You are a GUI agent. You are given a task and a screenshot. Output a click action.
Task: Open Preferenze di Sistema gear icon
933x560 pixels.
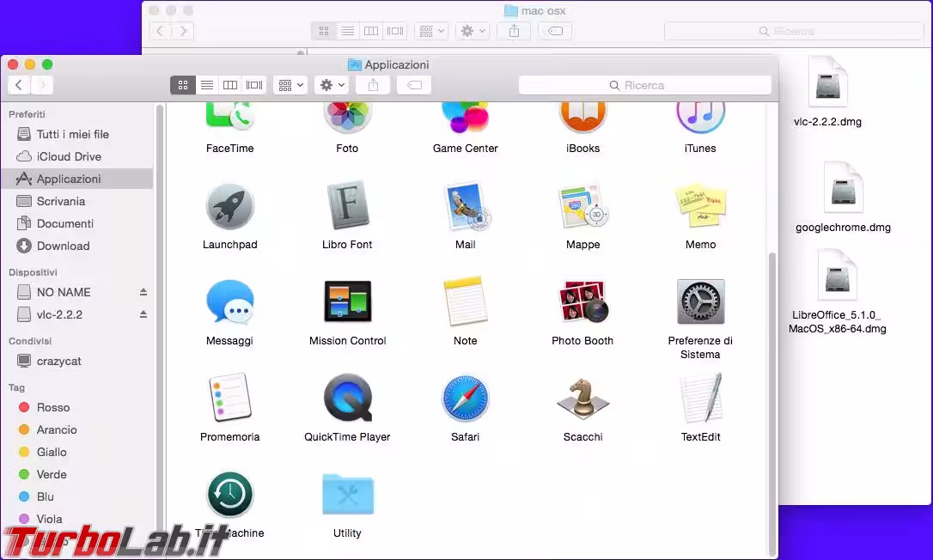[700, 302]
